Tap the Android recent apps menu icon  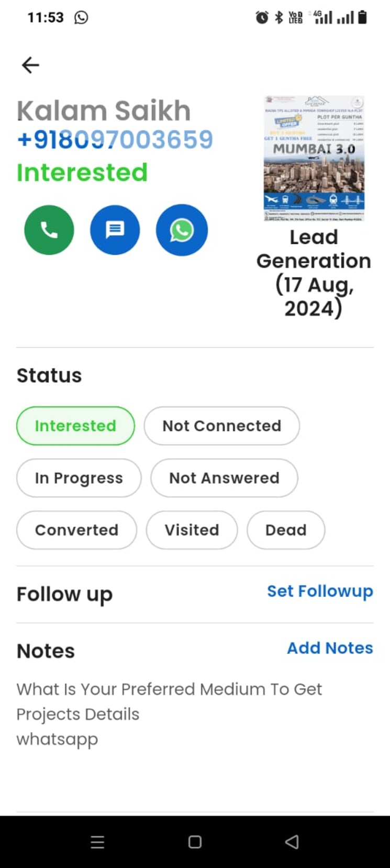tap(97, 842)
